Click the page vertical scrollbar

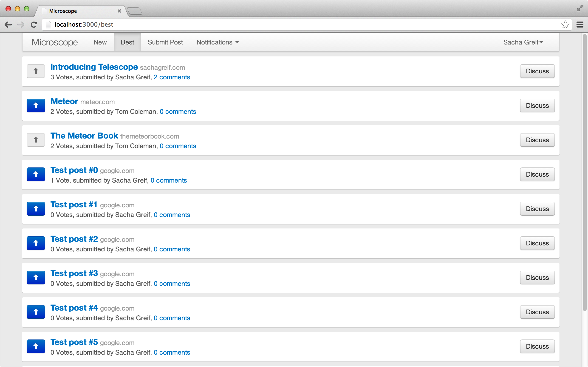point(585,172)
